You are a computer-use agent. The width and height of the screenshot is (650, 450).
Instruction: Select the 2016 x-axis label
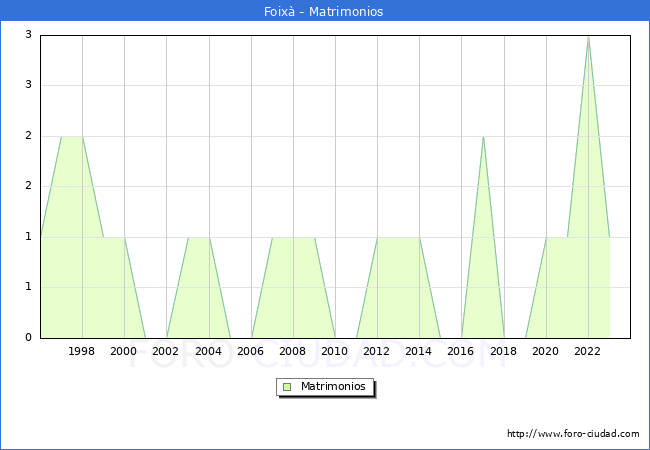[x=461, y=351]
